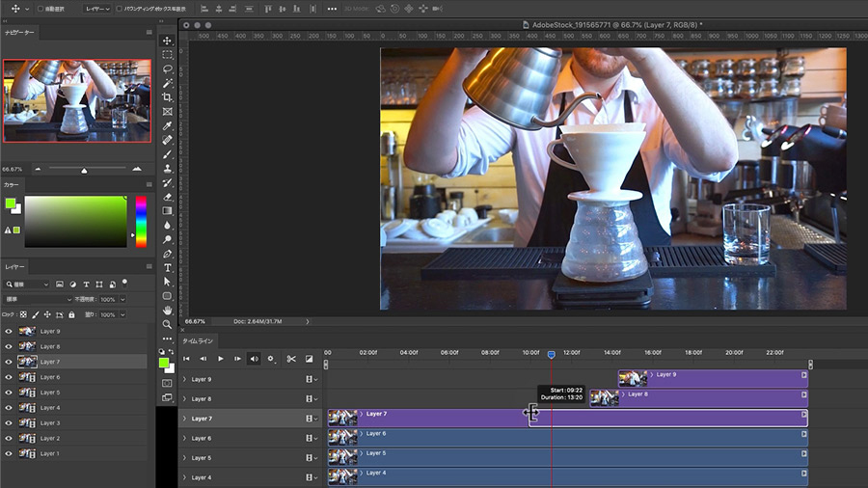The height and width of the screenshot is (488, 868).
Task: Expand the Layer 5 timeline track
Action: coord(184,458)
